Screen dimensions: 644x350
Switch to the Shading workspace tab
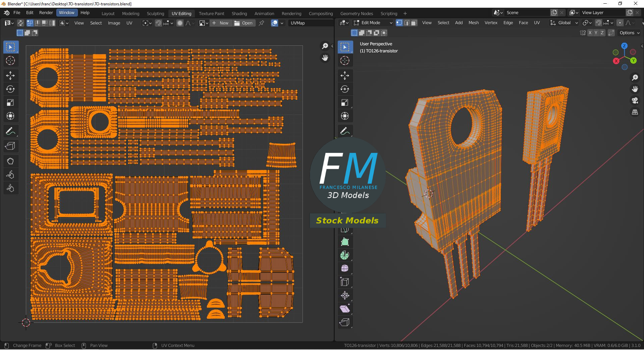[x=239, y=13]
